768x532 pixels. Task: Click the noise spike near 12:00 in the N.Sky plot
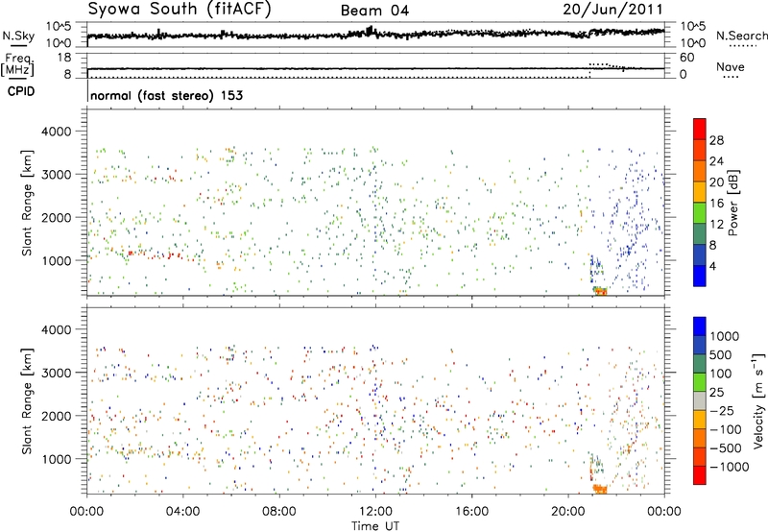[371, 31]
